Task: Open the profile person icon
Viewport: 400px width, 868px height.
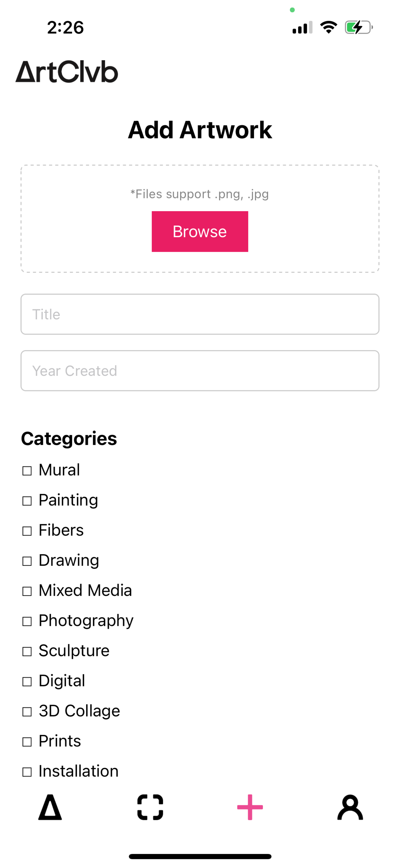Action: coord(350,807)
